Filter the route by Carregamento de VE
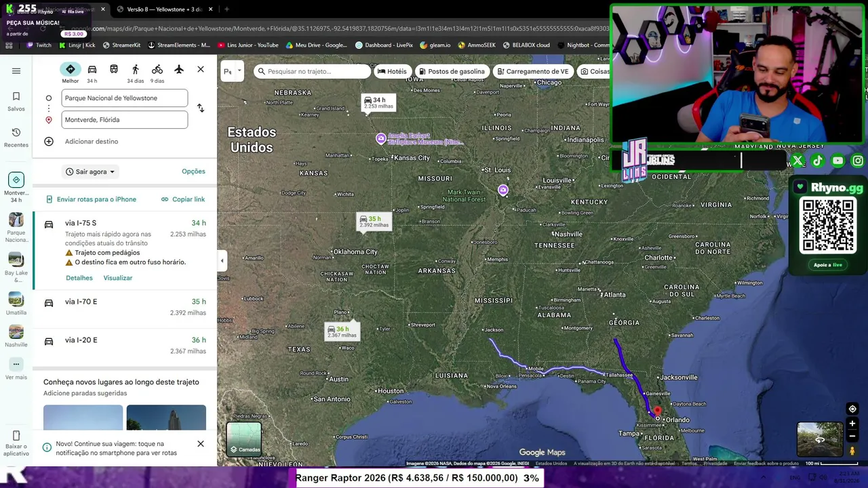Image resolution: width=868 pixels, height=488 pixels. 532,71
